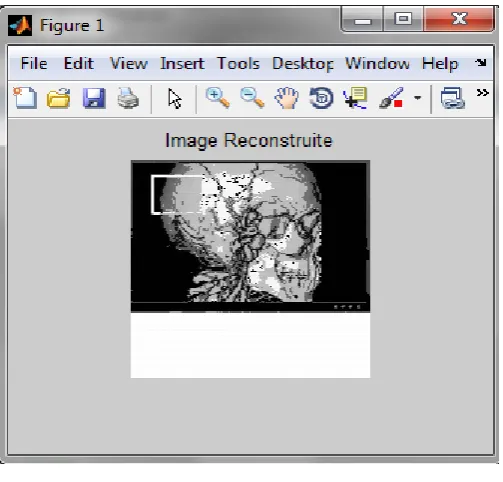This screenshot has height=482, width=503.
Task: Click the menu bar dock arrow
Action: (481, 62)
